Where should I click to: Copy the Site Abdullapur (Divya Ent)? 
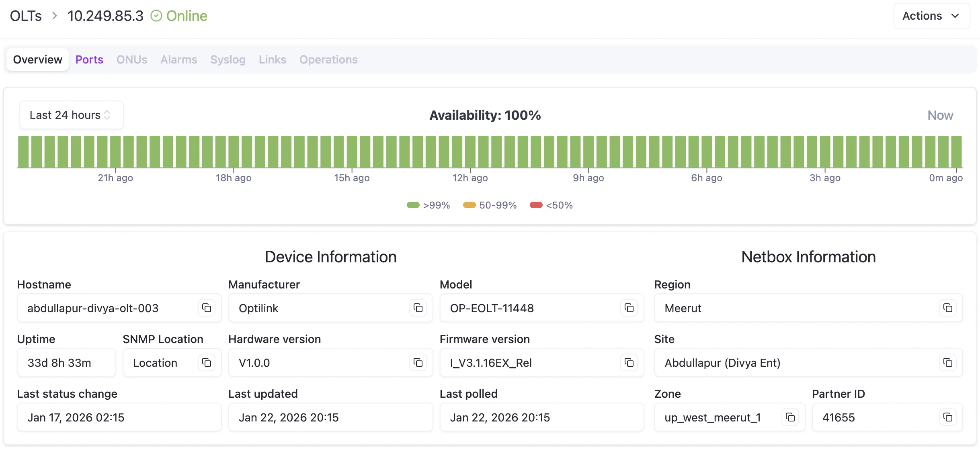click(948, 362)
